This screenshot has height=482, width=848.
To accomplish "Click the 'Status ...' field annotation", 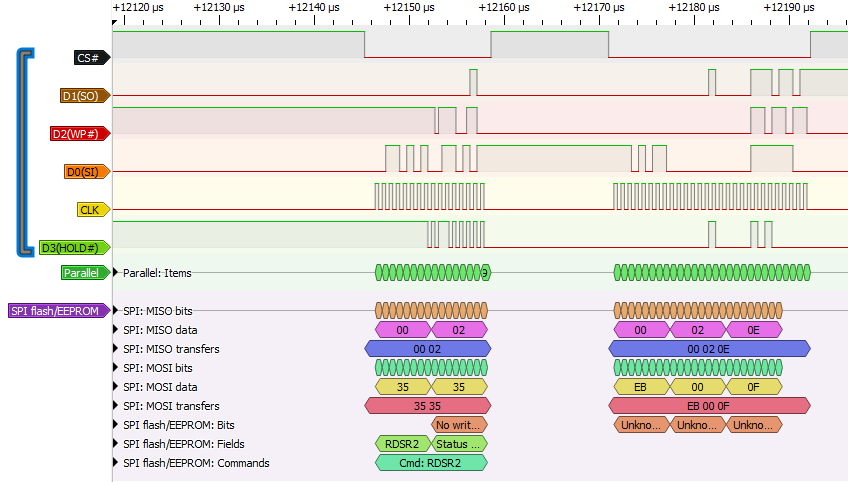I will coord(460,444).
